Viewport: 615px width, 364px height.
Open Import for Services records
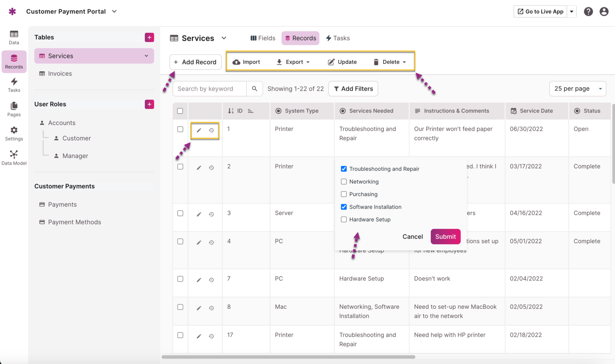(x=246, y=61)
